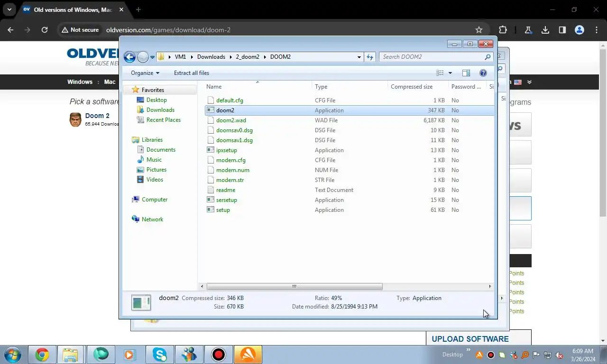Image resolution: width=607 pixels, height=364 pixels.
Task: Open Avast from the taskbar
Action: tap(248, 355)
